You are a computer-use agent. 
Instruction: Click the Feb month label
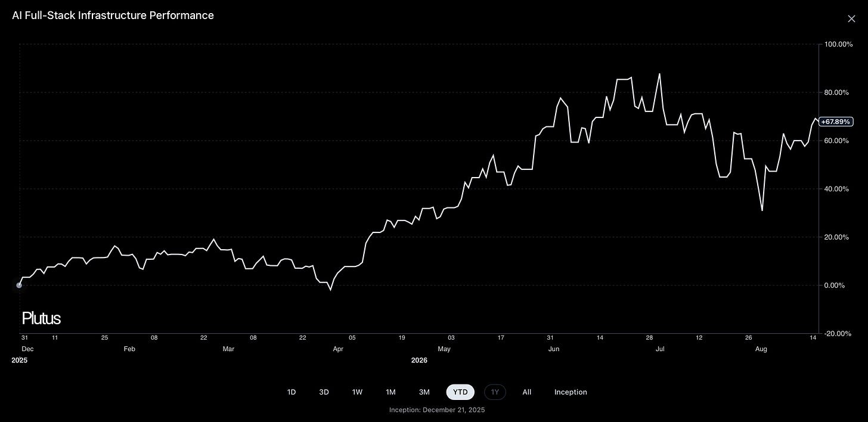tap(129, 349)
